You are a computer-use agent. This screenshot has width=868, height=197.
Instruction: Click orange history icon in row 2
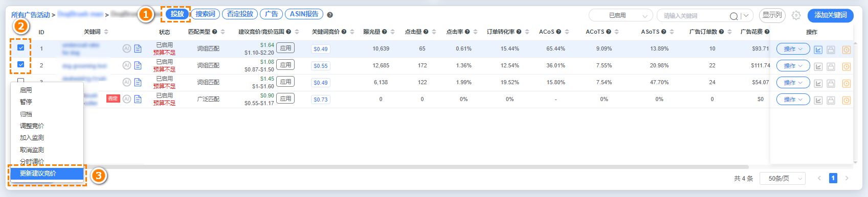[847, 67]
